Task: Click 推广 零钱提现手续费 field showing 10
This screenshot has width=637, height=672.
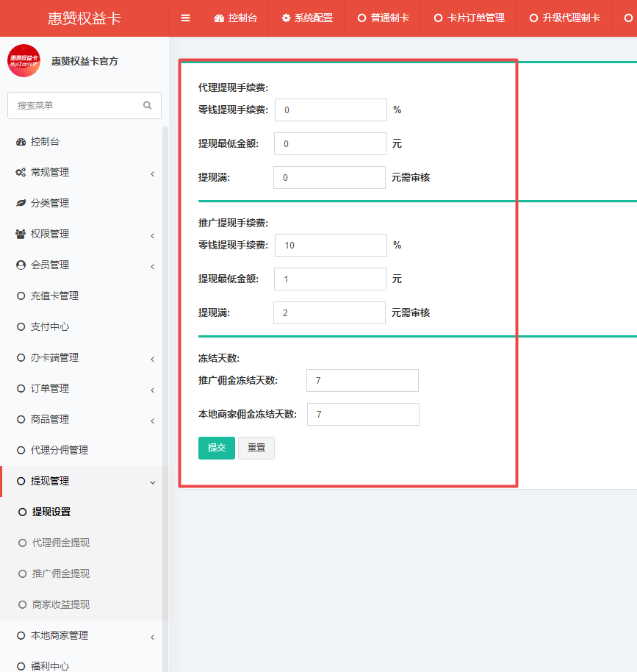Action: pos(331,246)
